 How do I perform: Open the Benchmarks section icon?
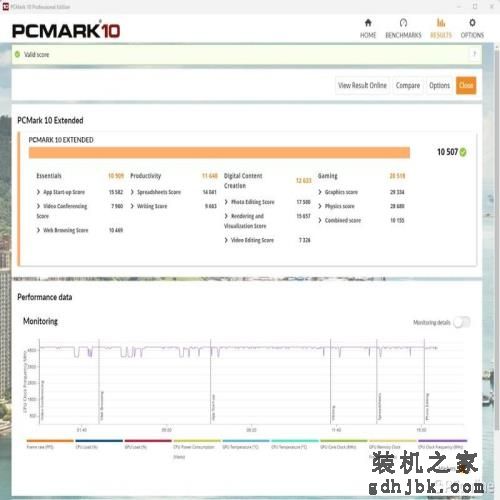tap(403, 23)
